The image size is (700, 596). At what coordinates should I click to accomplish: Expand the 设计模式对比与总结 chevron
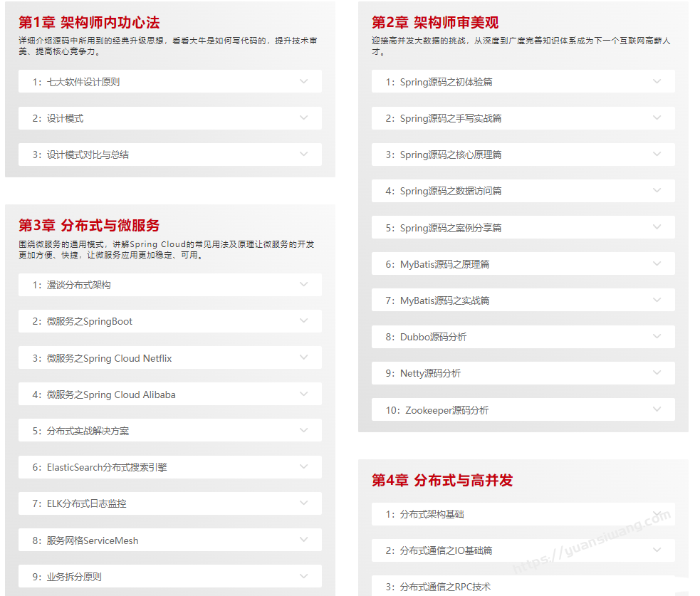(303, 154)
